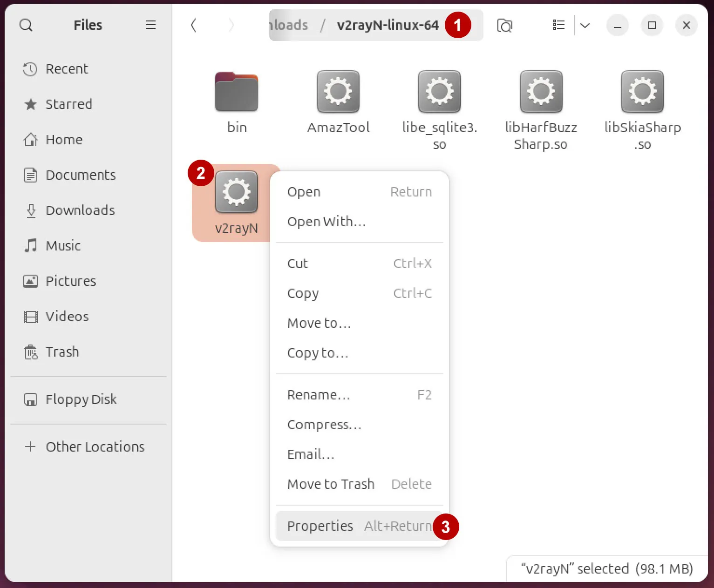Expand view options dropdown arrow
This screenshot has height=588, width=714.
pyautogui.click(x=585, y=25)
